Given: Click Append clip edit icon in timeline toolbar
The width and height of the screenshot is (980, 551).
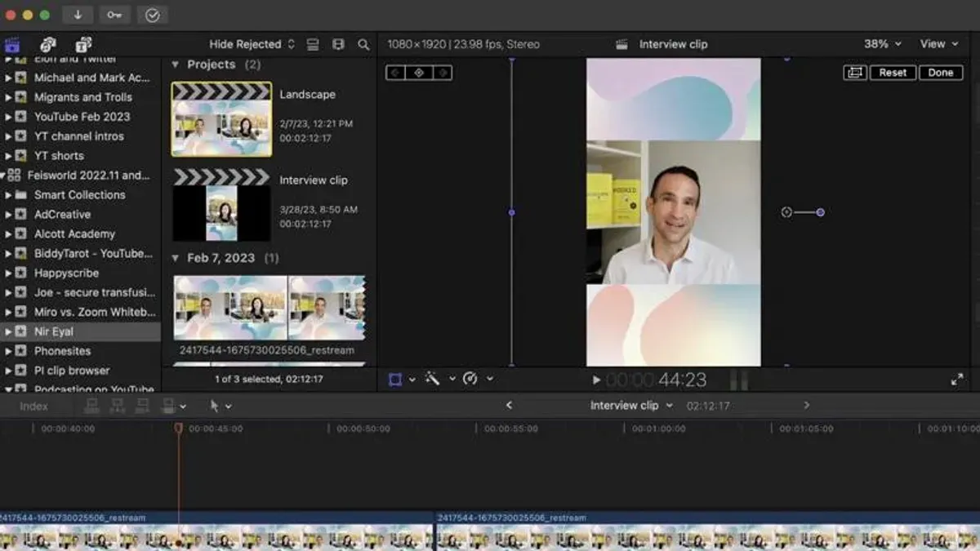Looking at the screenshot, I should click(x=142, y=405).
